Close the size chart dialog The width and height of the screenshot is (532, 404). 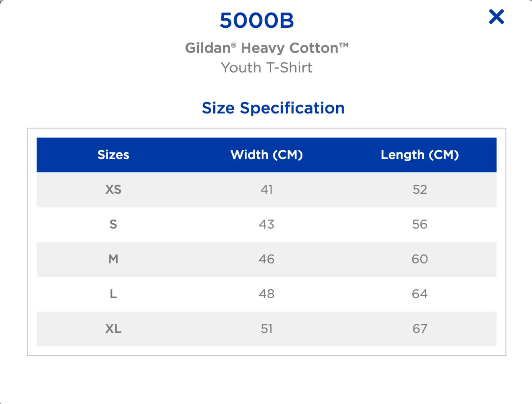pos(496,17)
